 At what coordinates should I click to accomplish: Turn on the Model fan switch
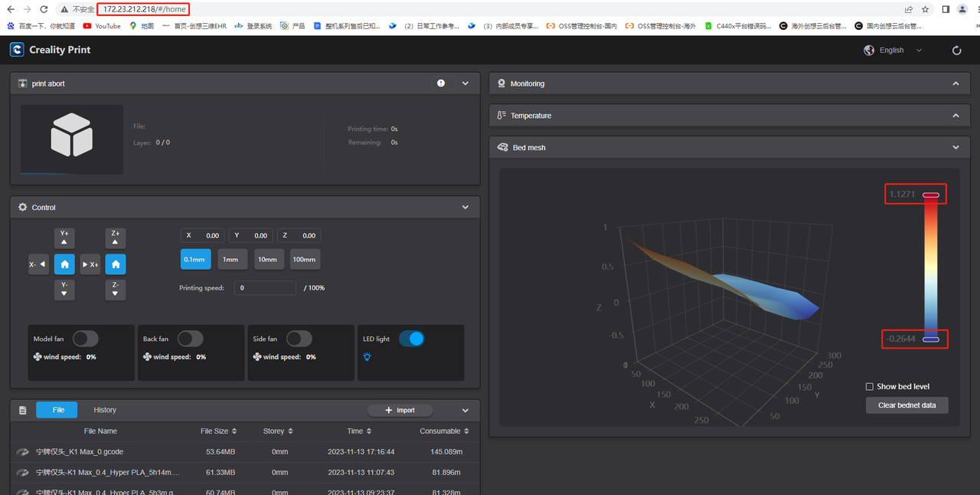pos(86,339)
